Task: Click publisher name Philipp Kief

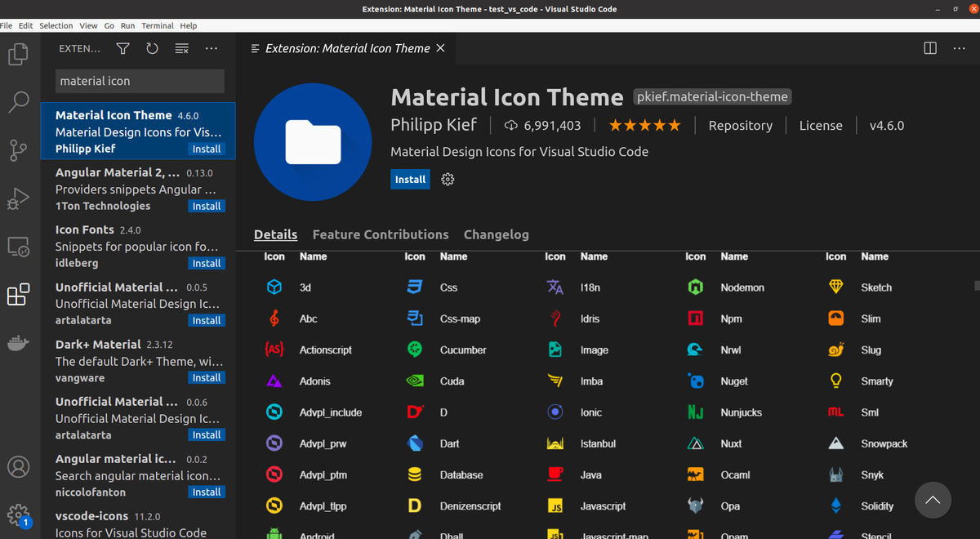Action: coord(434,126)
